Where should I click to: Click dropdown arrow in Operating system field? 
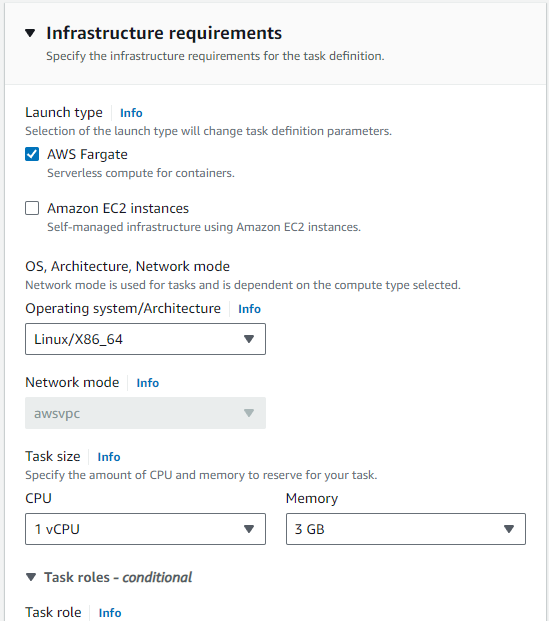point(249,339)
